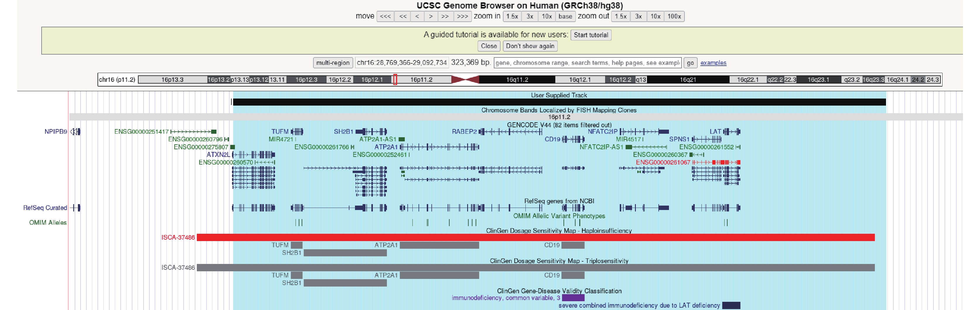Select SPNS1 gene label
Viewport: 980px width, 310px height.
click(679, 139)
